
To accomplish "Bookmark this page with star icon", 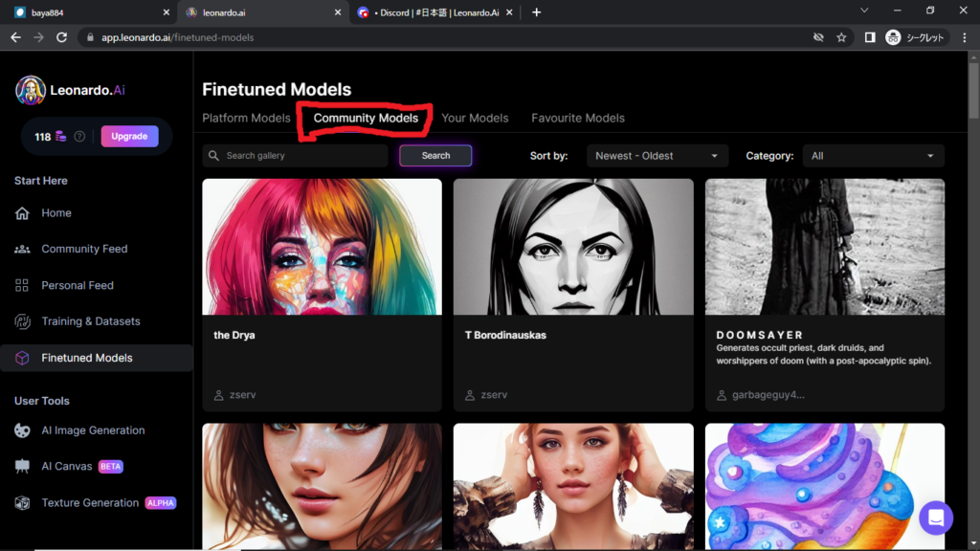I will pyautogui.click(x=841, y=37).
